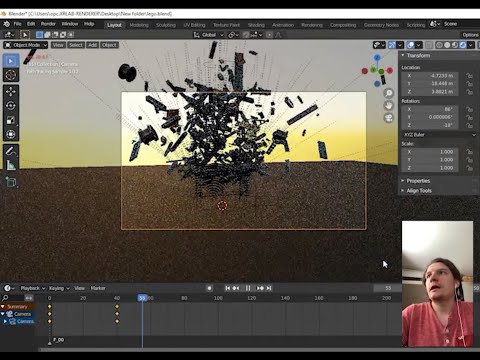Switch to solid viewport shading
This screenshot has width=480, height=360.
447,45
